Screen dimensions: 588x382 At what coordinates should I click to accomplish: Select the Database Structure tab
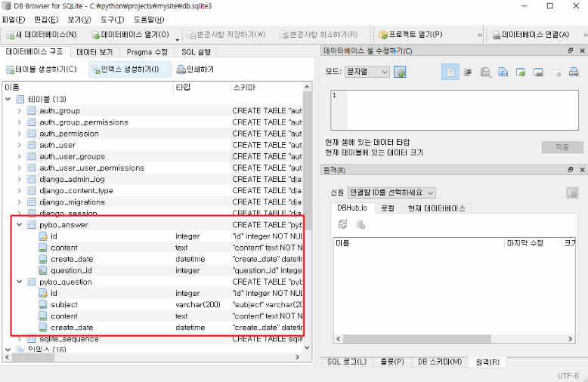(34, 51)
